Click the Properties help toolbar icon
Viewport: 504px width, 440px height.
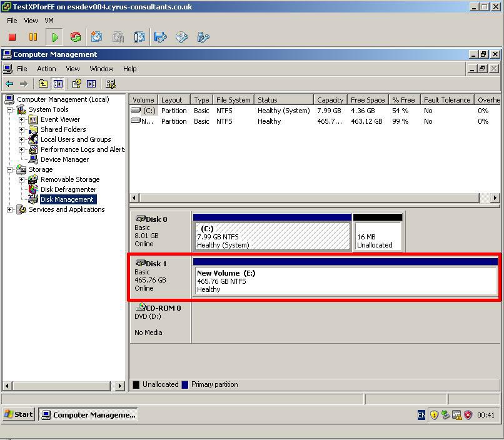point(76,84)
